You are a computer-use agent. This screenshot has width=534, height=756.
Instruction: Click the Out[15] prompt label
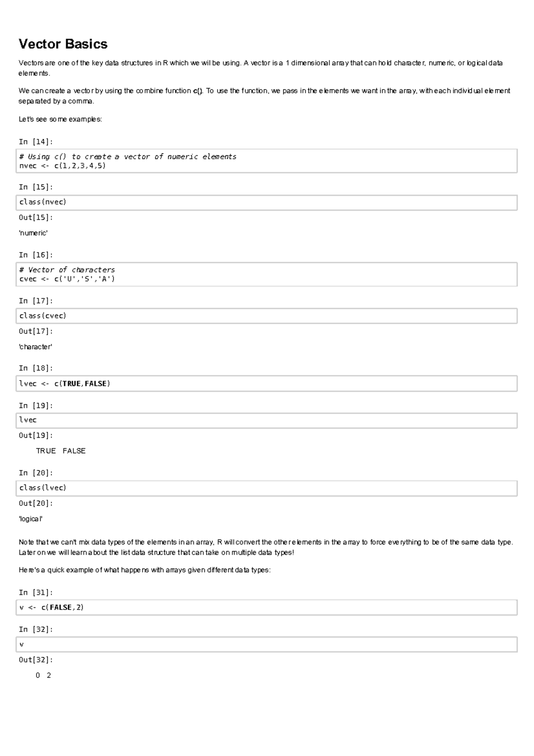[36, 217]
